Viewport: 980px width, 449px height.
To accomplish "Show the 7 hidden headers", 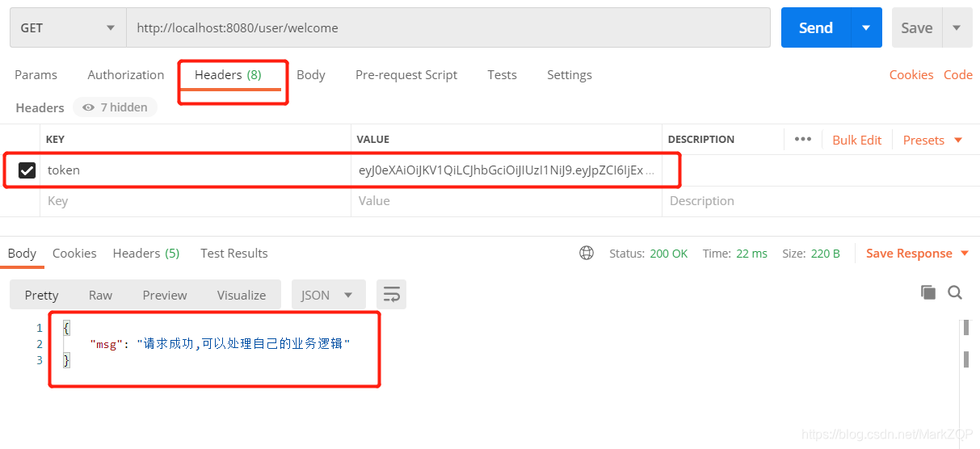I will click(x=115, y=107).
